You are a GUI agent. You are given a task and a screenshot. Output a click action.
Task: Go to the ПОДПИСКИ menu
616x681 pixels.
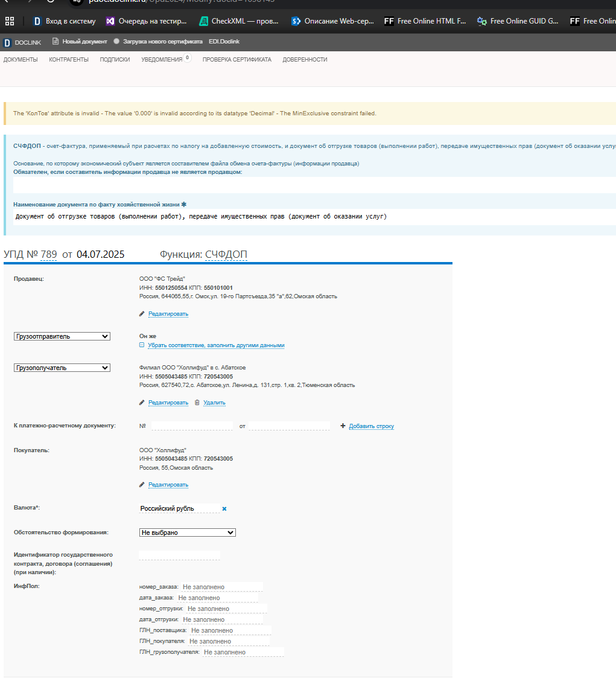coord(115,60)
